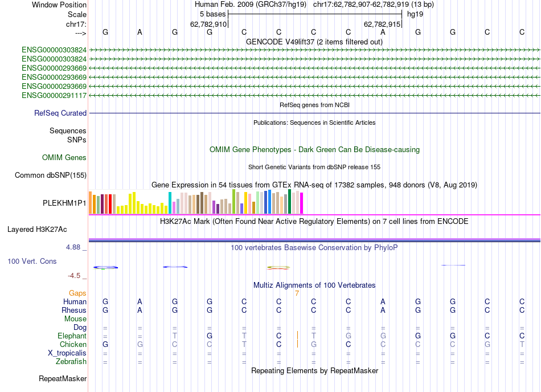Select the Sequences subtrack label
Viewport: 541px width, 392px height.
click(68, 131)
